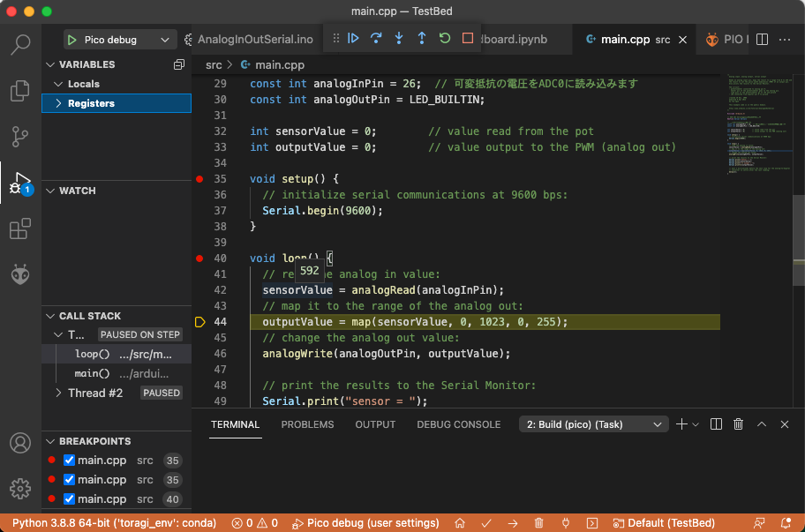The image size is (805, 532).
Task: Toggle the line 40 main.cpp breakpoint checkbox
Action: [x=70, y=499]
